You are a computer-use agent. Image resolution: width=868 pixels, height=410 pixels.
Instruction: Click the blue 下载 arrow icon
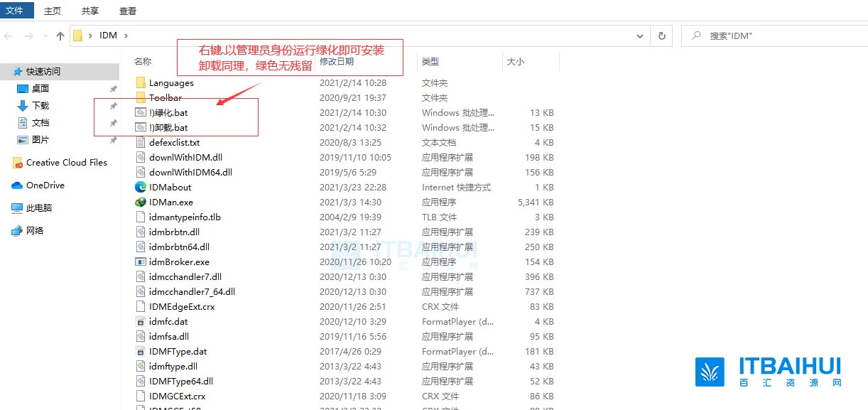point(23,106)
